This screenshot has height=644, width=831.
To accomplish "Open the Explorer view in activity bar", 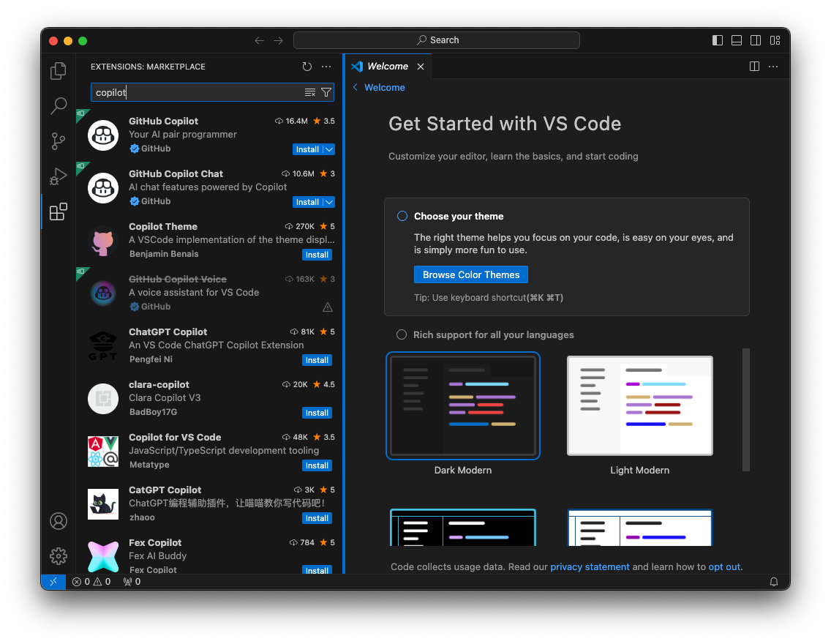I will tap(59, 71).
